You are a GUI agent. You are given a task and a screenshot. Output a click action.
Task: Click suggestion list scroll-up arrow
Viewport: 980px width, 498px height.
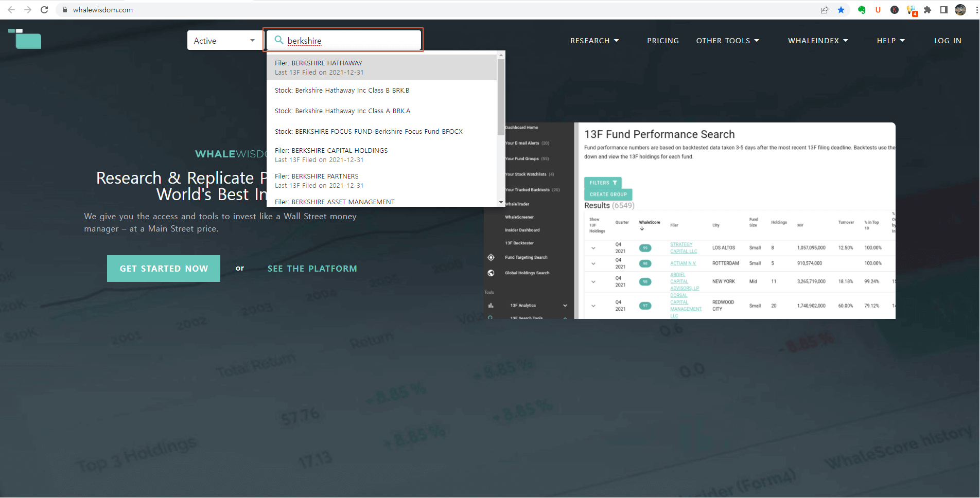click(501, 55)
